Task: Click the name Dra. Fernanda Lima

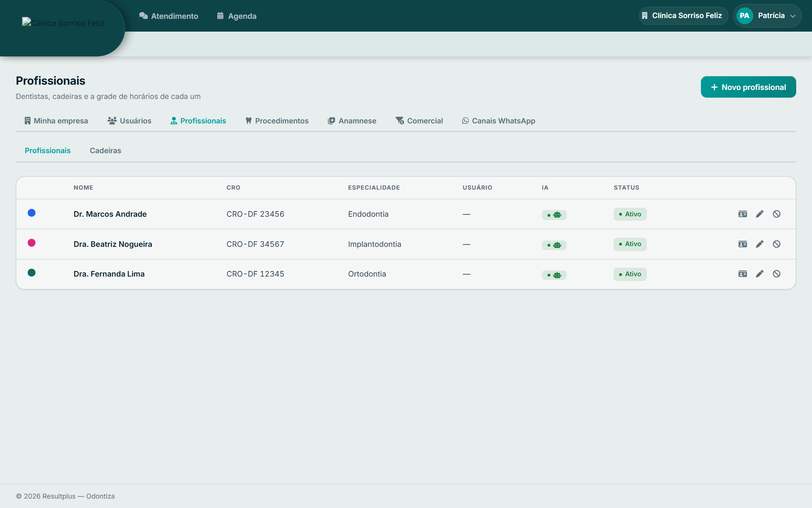Action: 109,274
